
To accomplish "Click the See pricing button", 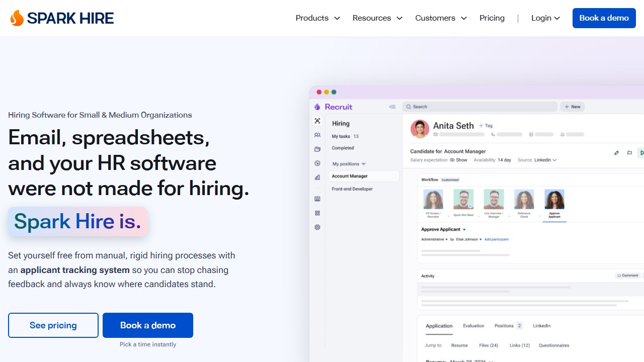I will (x=53, y=325).
